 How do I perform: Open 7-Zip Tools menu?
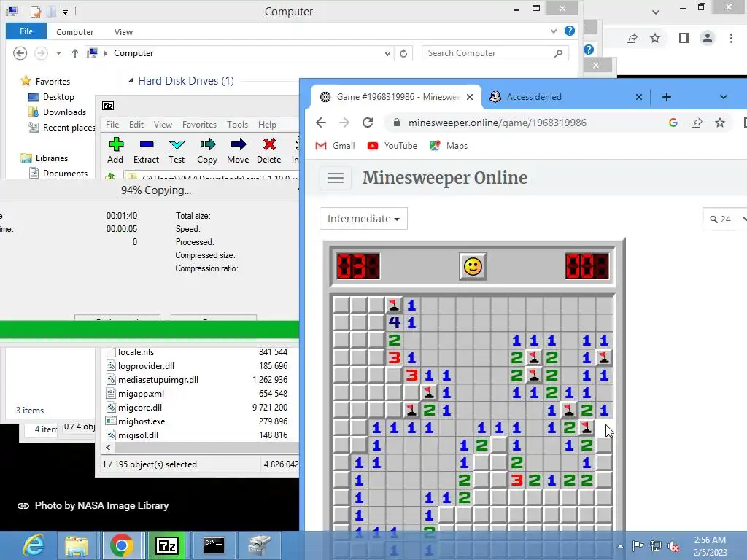tap(237, 124)
